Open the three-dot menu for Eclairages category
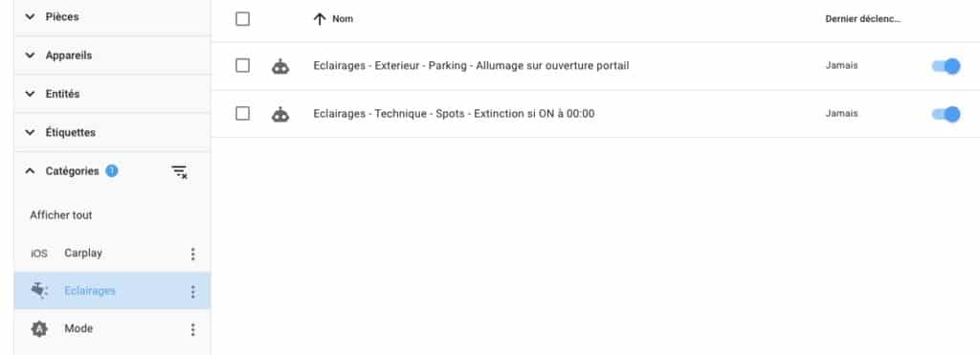 192,292
